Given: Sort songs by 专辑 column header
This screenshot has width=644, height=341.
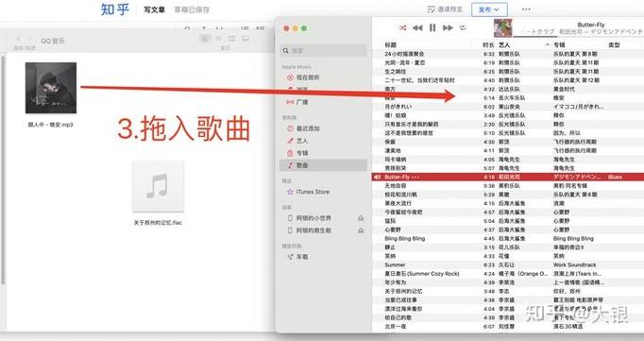Looking at the screenshot, I should pos(559,44).
